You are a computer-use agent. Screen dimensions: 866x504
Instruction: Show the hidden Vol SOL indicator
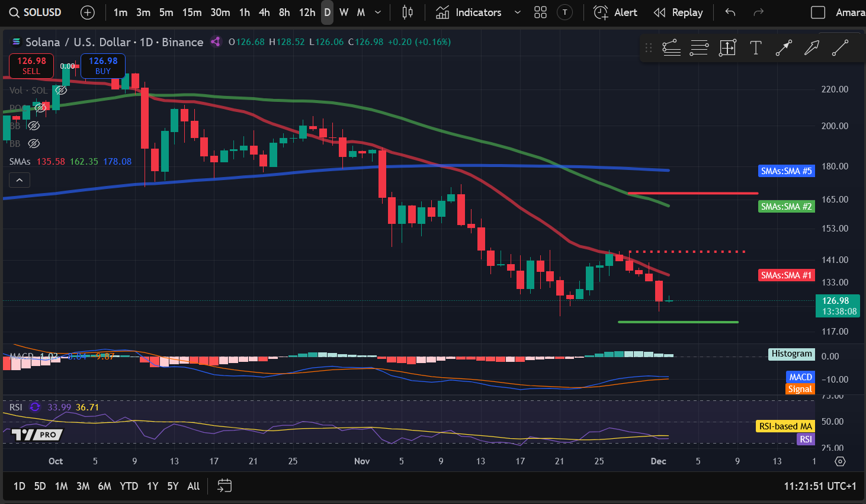click(61, 91)
